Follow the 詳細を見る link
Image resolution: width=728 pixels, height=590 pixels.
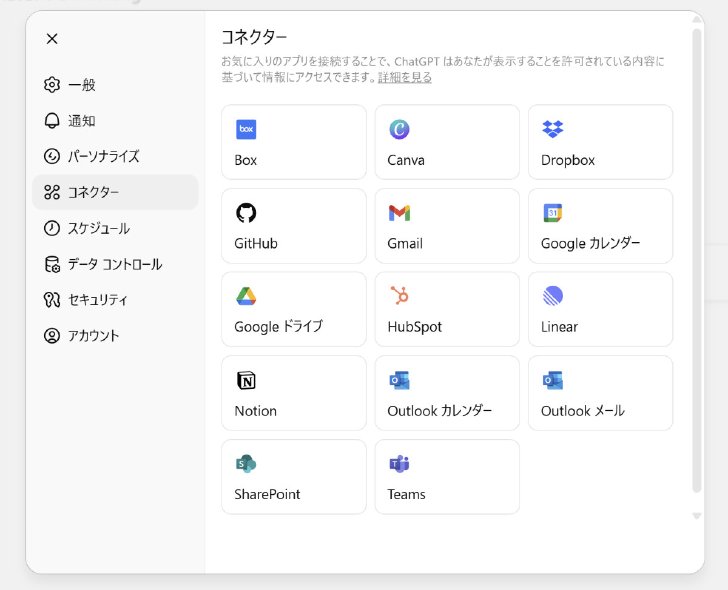coord(405,77)
